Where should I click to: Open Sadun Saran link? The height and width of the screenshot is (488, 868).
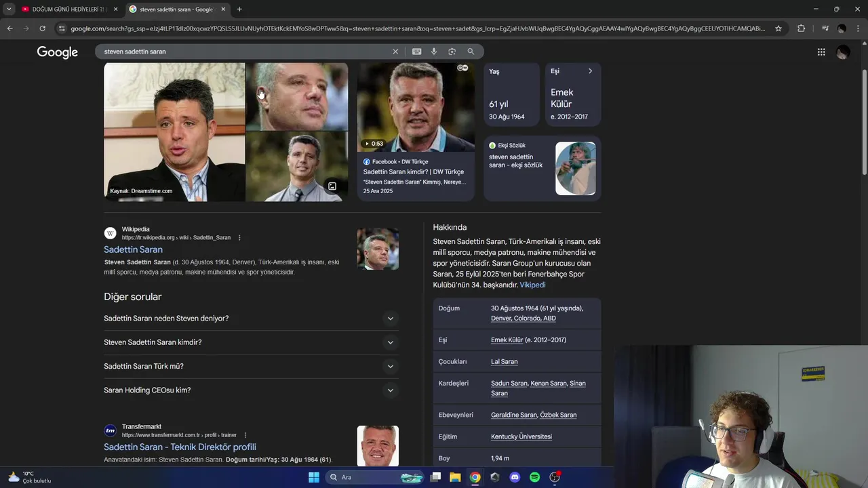(x=509, y=384)
